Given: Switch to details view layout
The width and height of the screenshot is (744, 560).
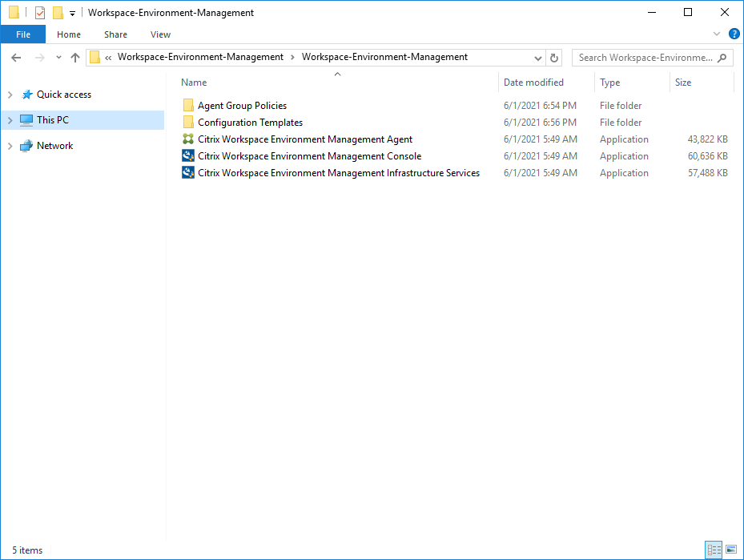Looking at the screenshot, I should tap(714, 550).
